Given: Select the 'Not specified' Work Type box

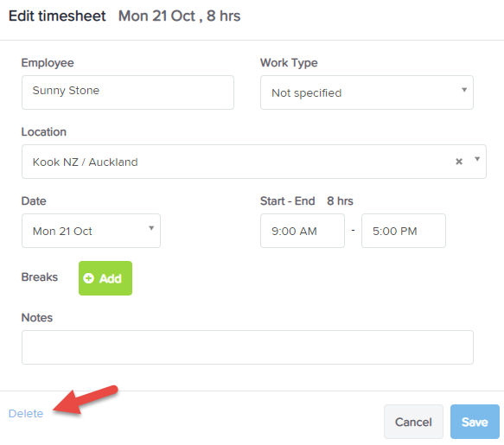Looking at the screenshot, I should [367, 92].
